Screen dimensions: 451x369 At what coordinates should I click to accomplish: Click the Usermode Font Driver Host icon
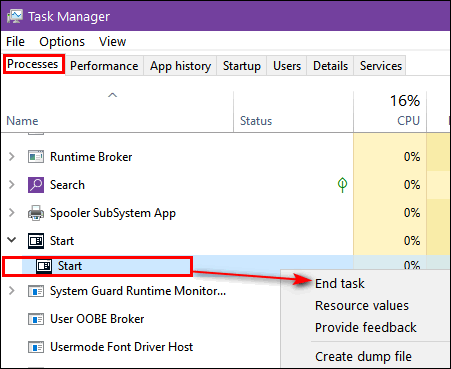pos(36,347)
